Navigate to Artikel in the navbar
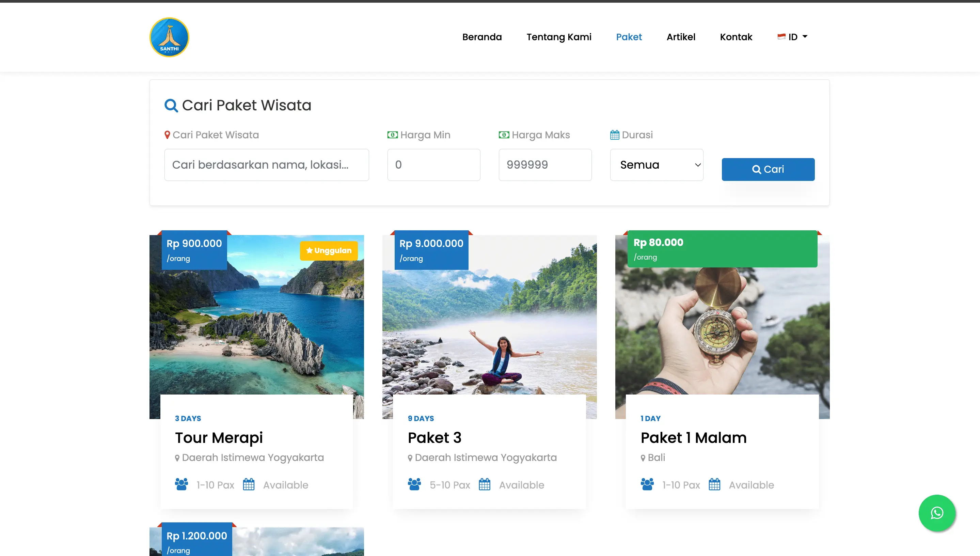 tap(680, 37)
